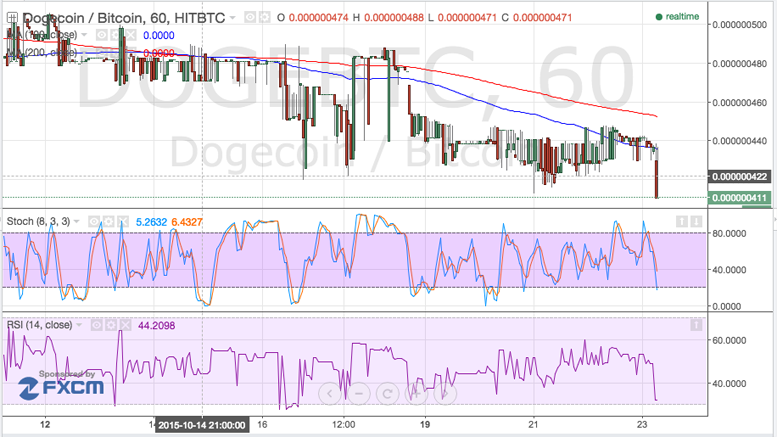Open the Dogecoin / Bitcoin symbol dropdown arrow
This screenshot has width=777, height=437.
pyautogui.click(x=232, y=18)
